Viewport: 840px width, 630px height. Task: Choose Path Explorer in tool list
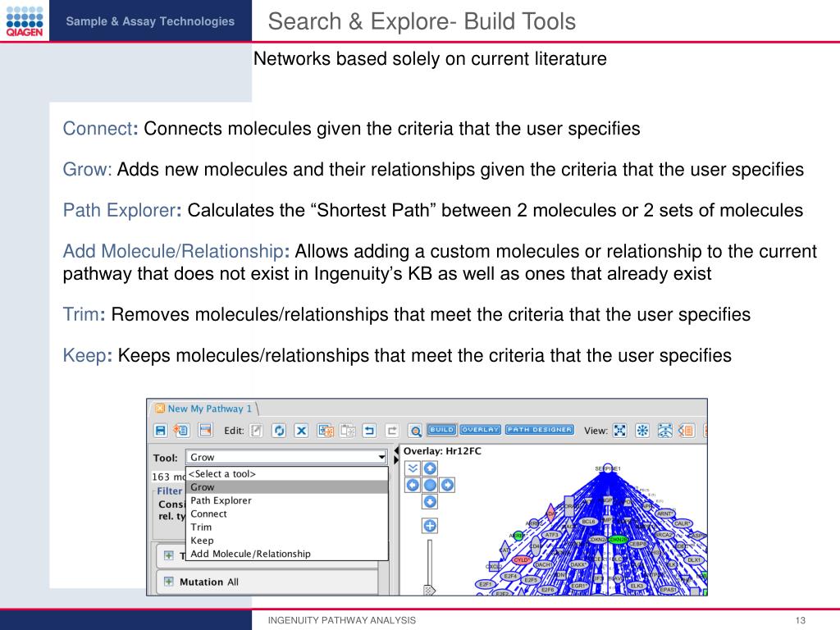(x=286, y=500)
